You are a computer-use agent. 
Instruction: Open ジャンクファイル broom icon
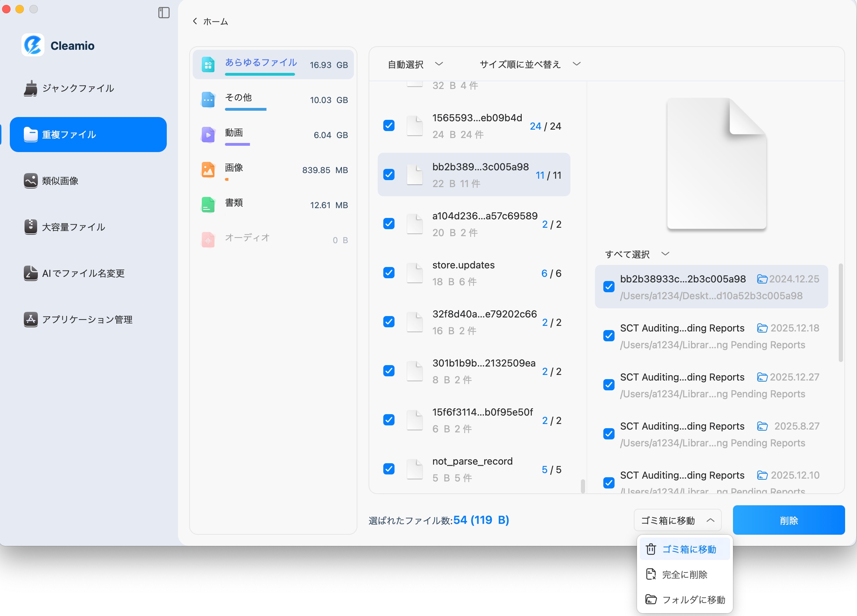[30, 88]
